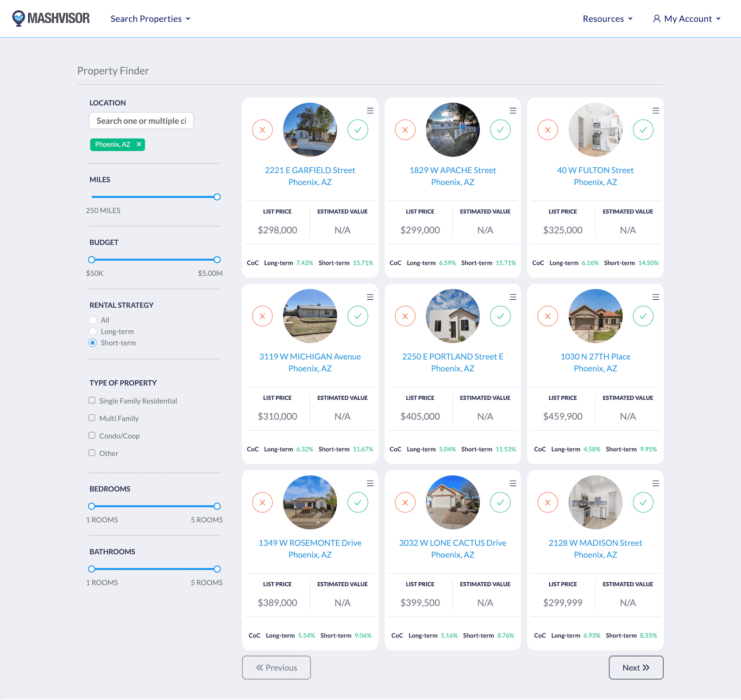Open card menu for 2221 E Garfield Street
Screen dimensions: 741x700
370,111
